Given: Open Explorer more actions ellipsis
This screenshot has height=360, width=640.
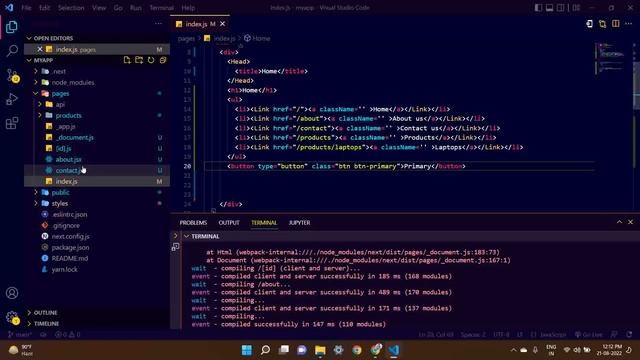Looking at the screenshot, I should (x=158, y=24).
